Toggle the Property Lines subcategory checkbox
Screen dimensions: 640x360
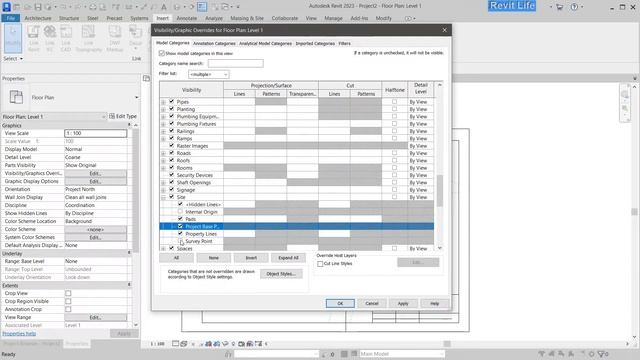(180, 233)
